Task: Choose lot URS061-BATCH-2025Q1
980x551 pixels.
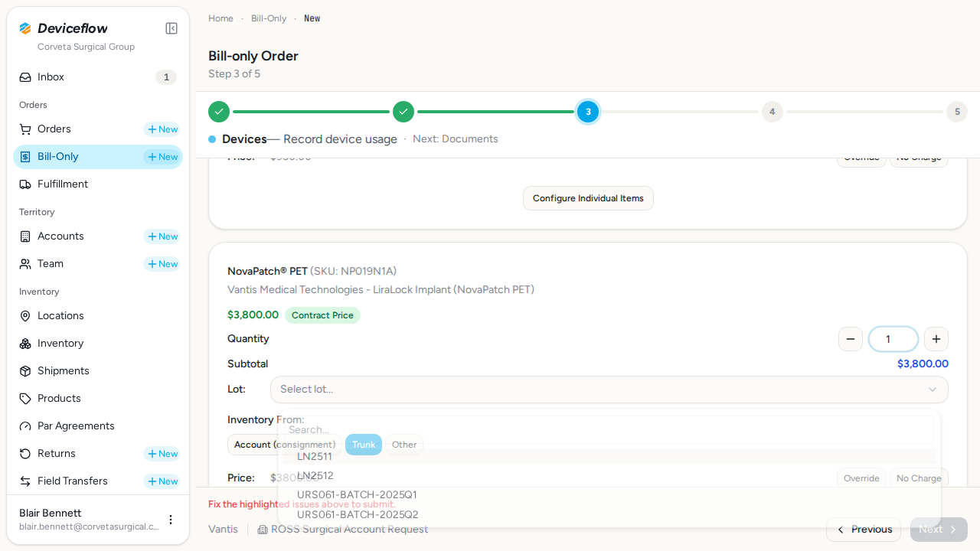Action: pyautogui.click(x=609, y=495)
